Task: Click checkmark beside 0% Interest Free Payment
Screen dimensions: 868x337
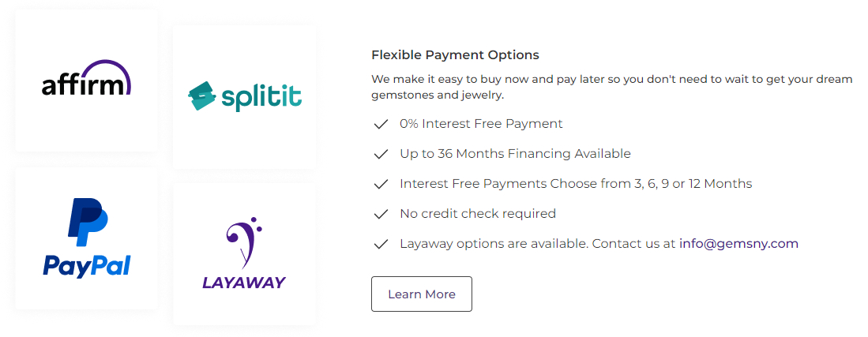Action: tap(381, 124)
